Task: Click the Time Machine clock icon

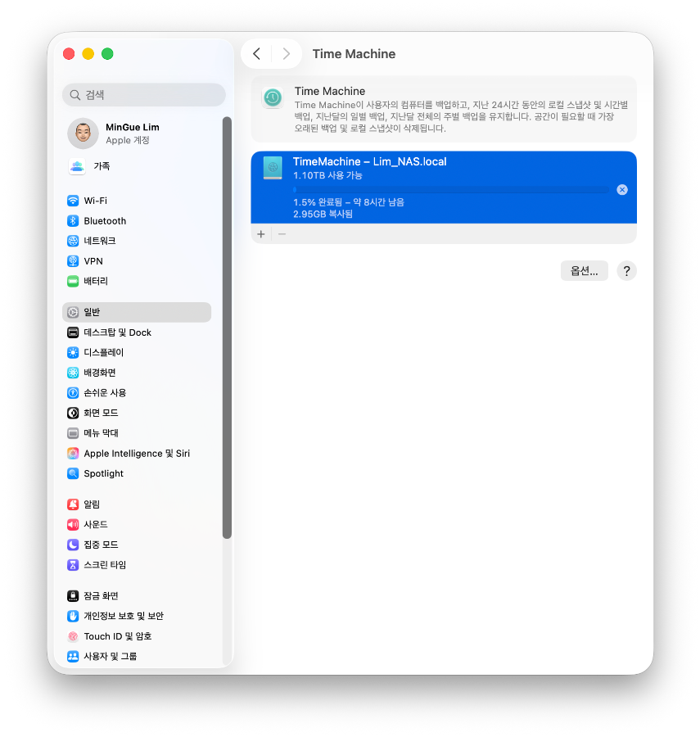Action: (273, 98)
